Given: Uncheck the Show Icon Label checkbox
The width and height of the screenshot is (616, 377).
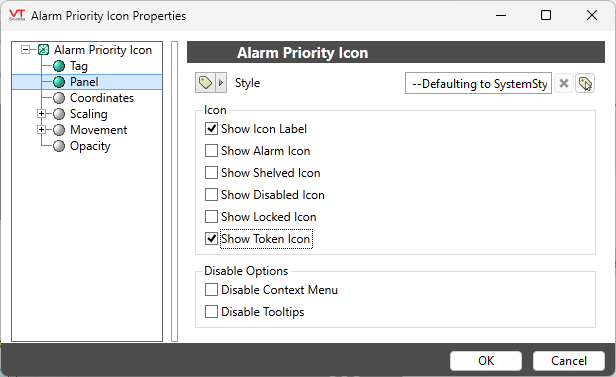Looking at the screenshot, I should (211, 128).
